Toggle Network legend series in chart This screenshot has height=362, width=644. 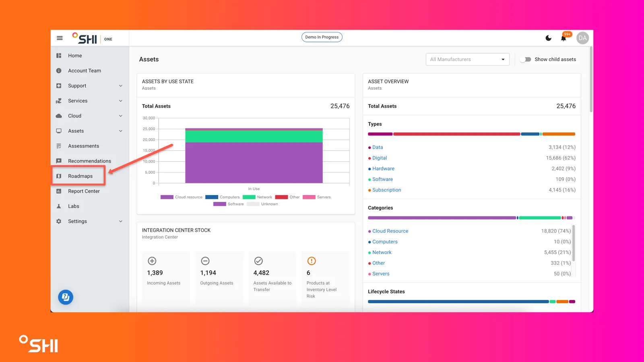pyautogui.click(x=257, y=197)
